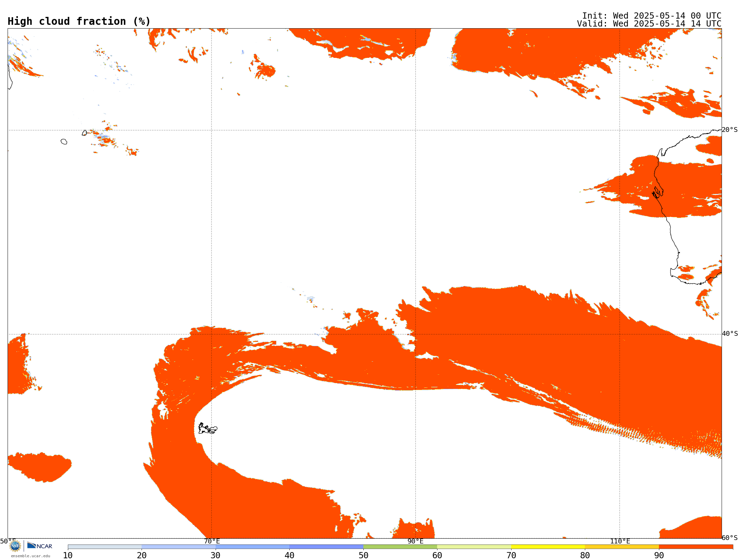Click the 60°S latitude label
This screenshot has height=560, width=744.
730,538
